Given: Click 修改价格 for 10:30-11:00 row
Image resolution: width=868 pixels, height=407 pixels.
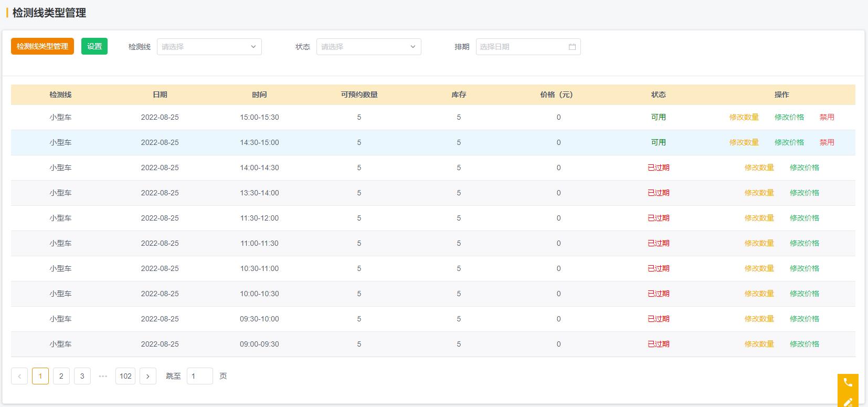Looking at the screenshot, I should [805, 268].
